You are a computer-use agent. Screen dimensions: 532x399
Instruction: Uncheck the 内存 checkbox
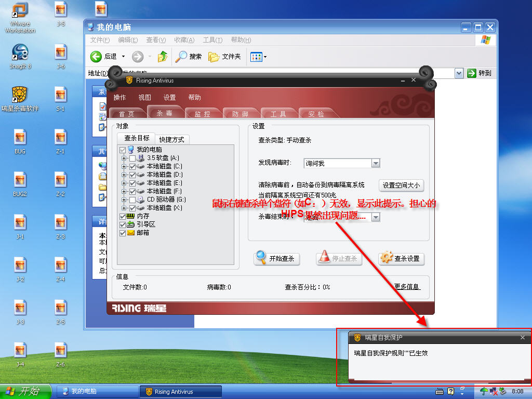[x=123, y=217]
